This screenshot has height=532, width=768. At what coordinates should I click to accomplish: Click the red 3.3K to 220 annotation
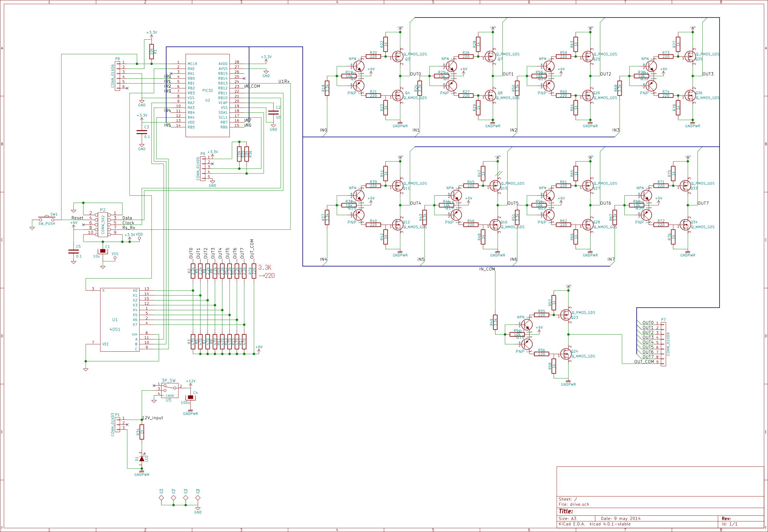pyautogui.click(x=266, y=272)
